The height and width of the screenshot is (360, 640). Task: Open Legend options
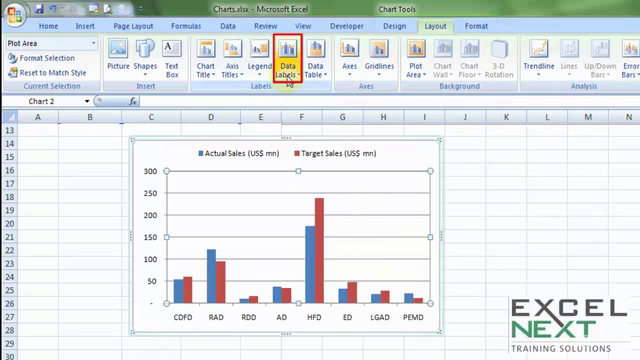(x=259, y=58)
